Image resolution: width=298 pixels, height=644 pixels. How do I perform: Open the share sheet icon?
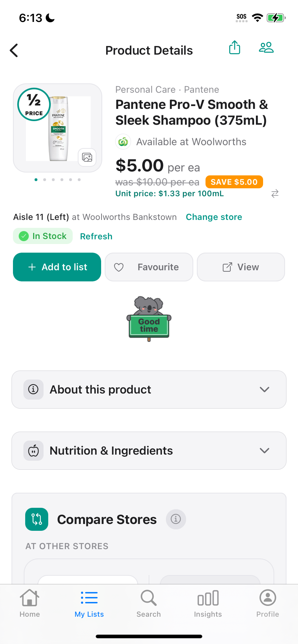(x=235, y=47)
